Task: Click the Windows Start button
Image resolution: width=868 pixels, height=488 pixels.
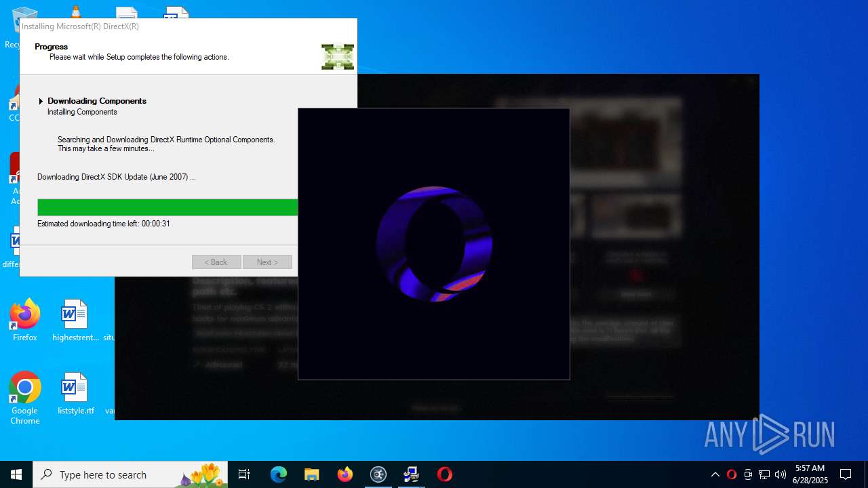Action: click(16, 474)
